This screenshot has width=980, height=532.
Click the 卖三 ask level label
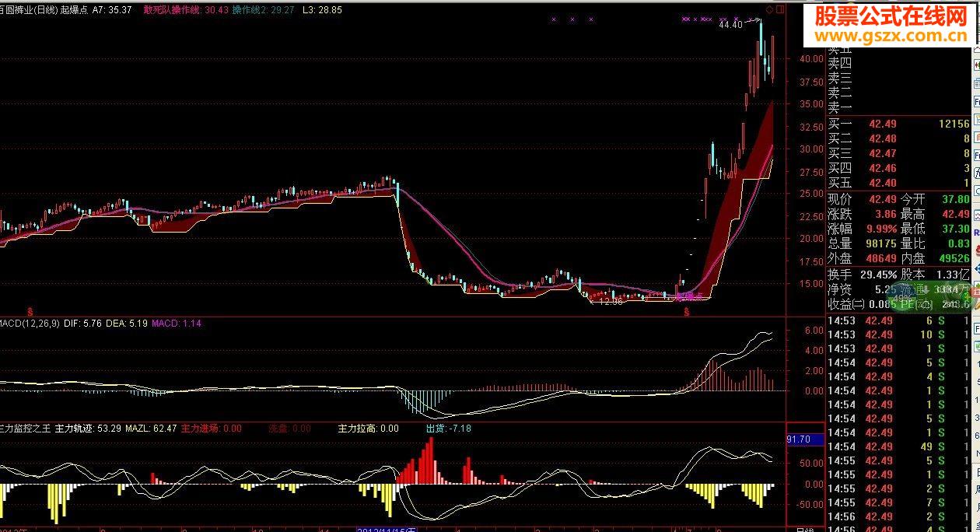pos(840,79)
